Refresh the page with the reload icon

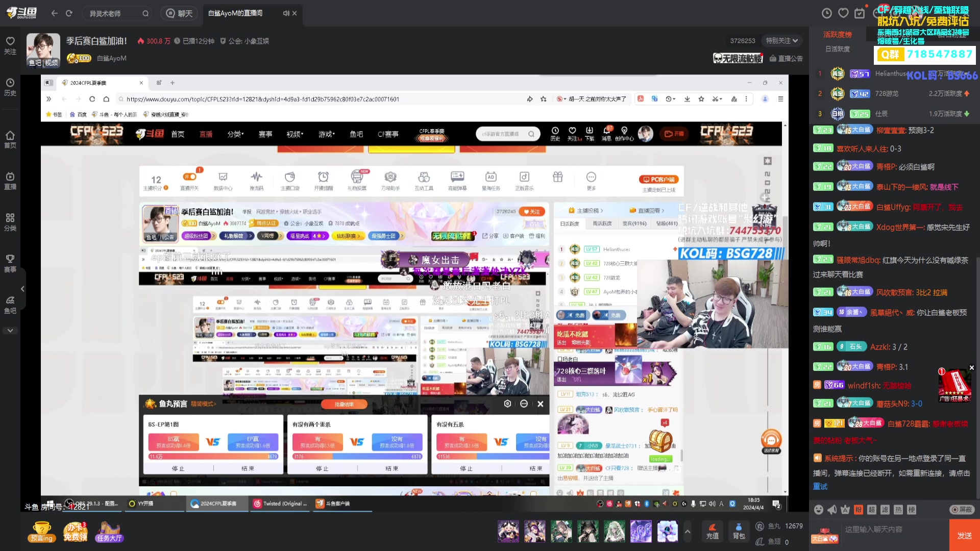(69, 13)
